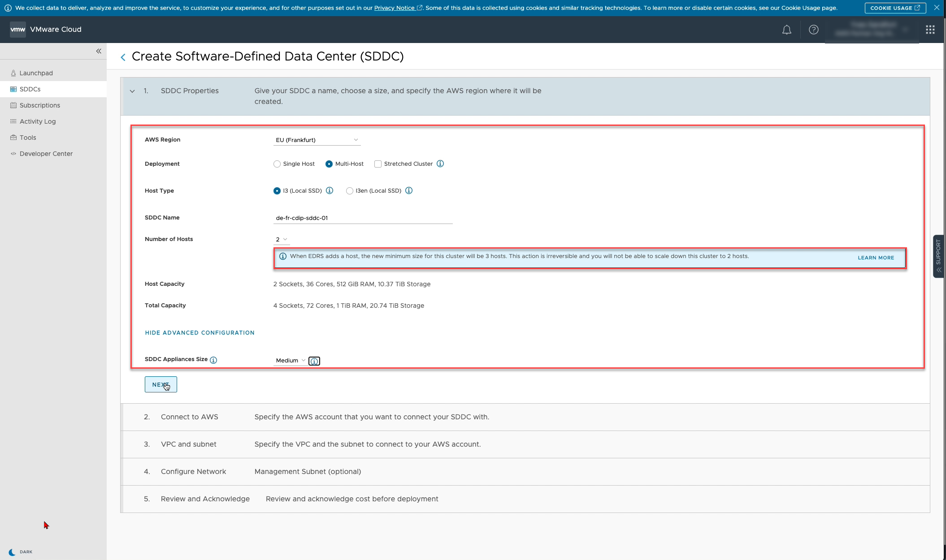Select the Multi-Host radio button
Viewport: 946px width, 560px height.
(x=329, y=164)
